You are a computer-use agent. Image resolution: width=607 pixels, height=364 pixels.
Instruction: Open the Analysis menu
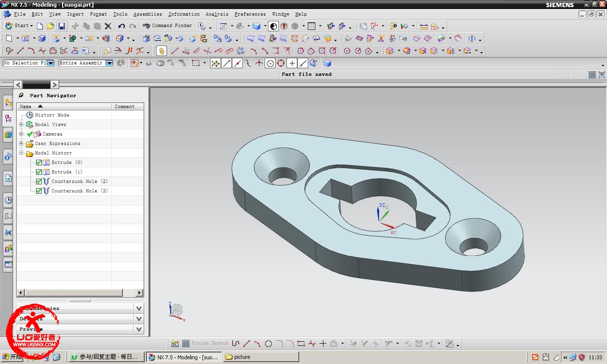pyautogui.click(x=217, y=14)
